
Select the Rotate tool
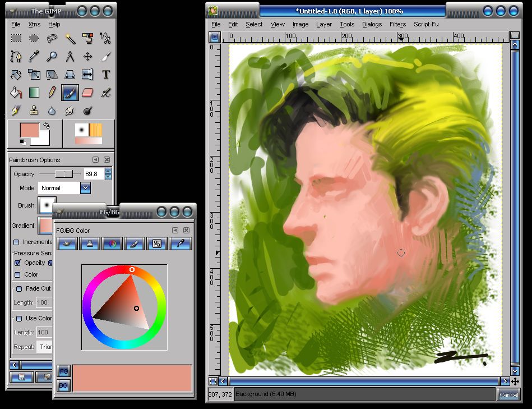point(16,74)
